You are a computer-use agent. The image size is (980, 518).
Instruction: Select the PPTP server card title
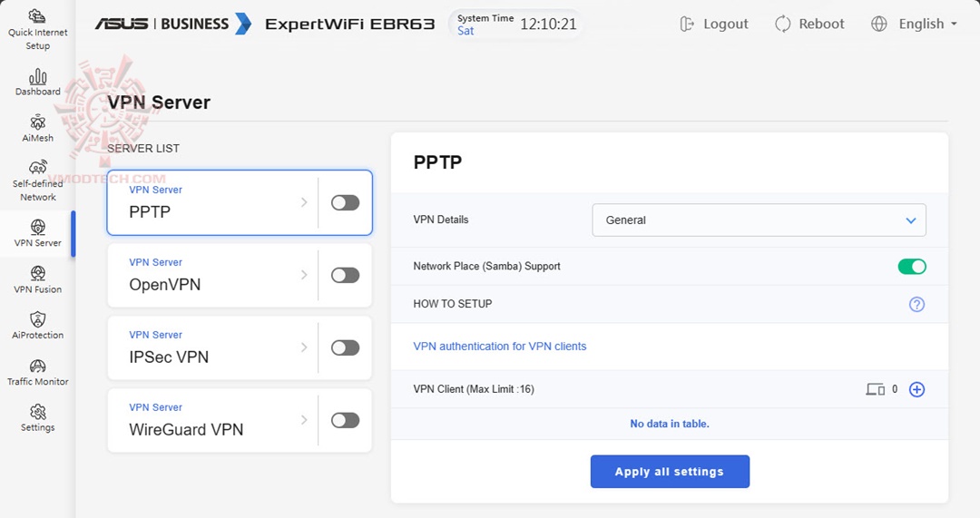coord(150,211)
